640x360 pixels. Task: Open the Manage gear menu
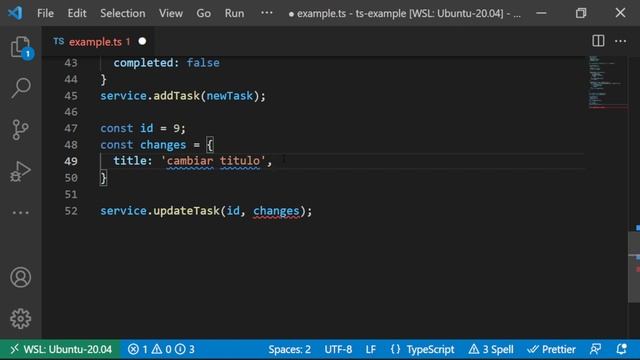coord(20,318)
